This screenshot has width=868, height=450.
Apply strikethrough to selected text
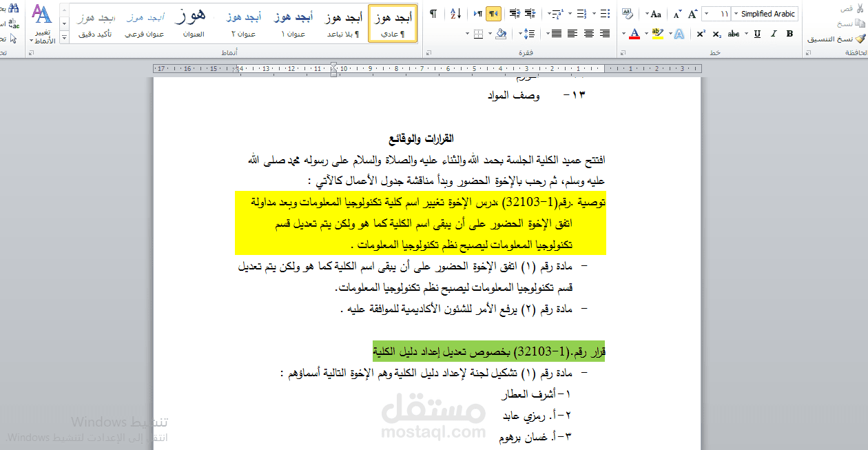click(733, 34)
